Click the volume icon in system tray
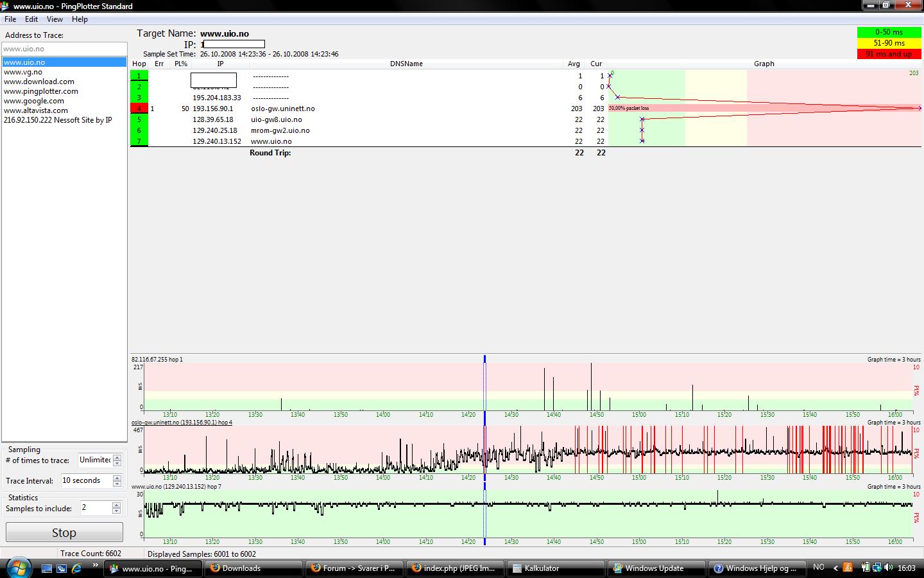924x578 pixels. pyautogui.click(x=888, y=568)
